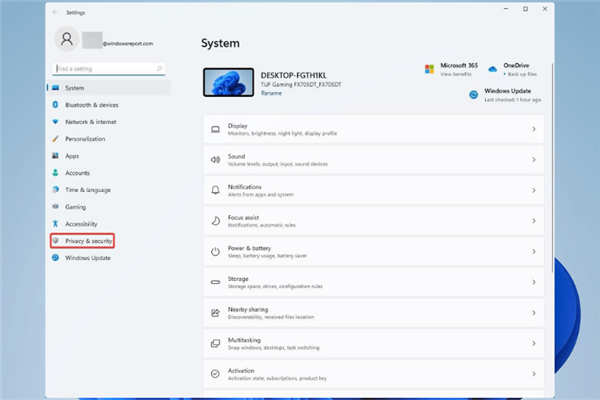Click the Windows Update refresh icon at top right

click(x=473, y=95)
